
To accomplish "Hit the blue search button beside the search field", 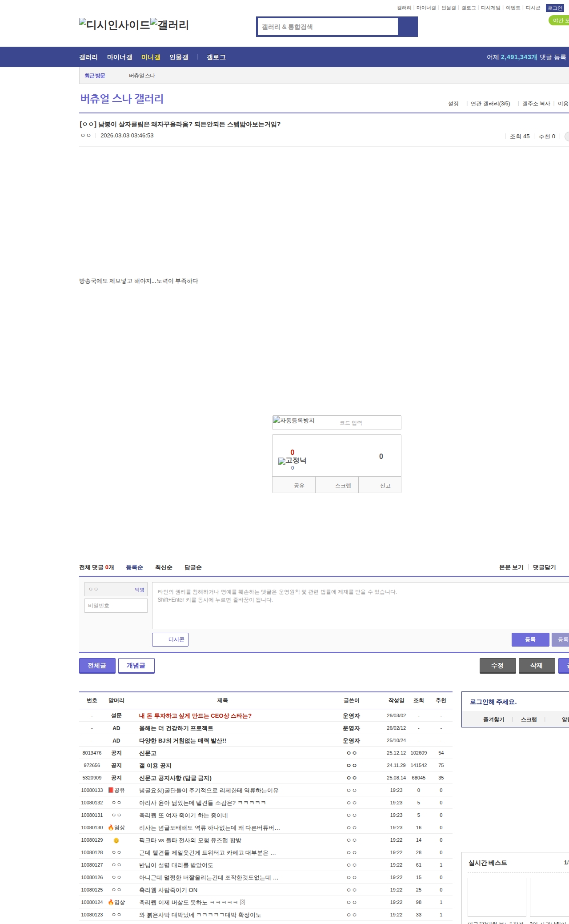I will (408, 27).
